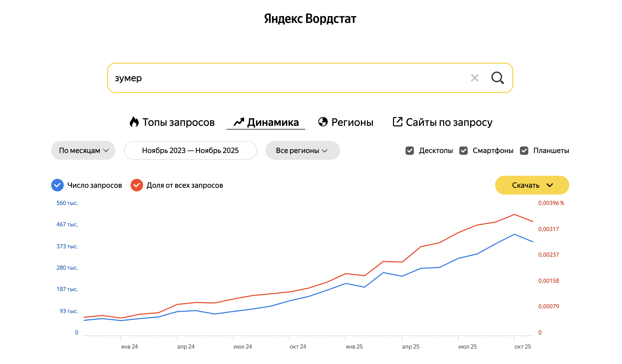Open the Регионы tab
This screenshot has height=364, width=622.
click(352, 122)
